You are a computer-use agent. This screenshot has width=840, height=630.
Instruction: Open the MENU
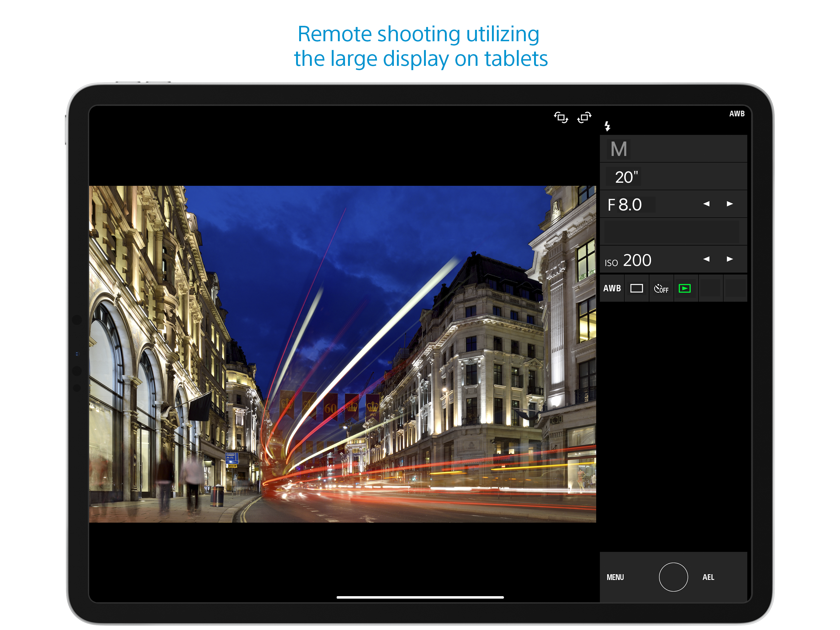[x=615, y=577]
